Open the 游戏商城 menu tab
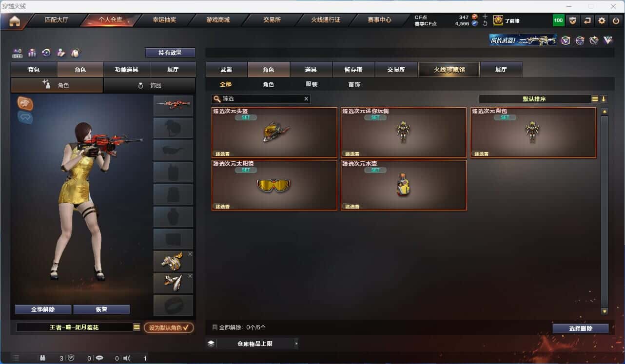The image size is (625, 364). pyautogui.click(x=218, y=20)
